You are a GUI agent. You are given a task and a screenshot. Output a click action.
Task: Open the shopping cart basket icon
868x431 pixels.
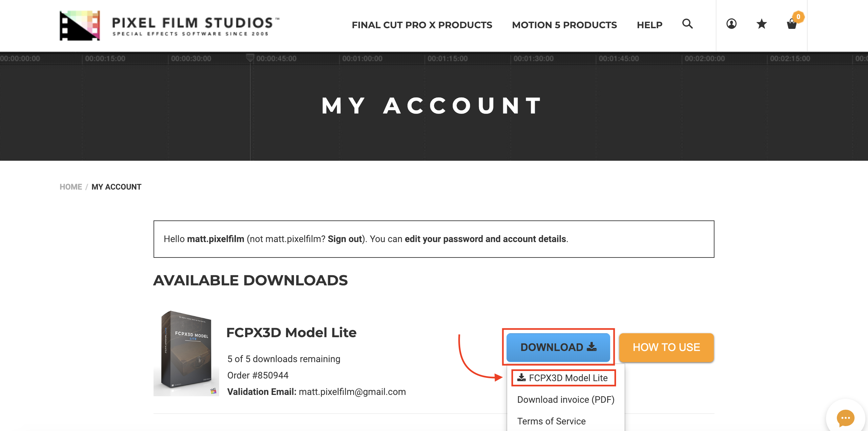pyautogui.click(x=792, y=25)
